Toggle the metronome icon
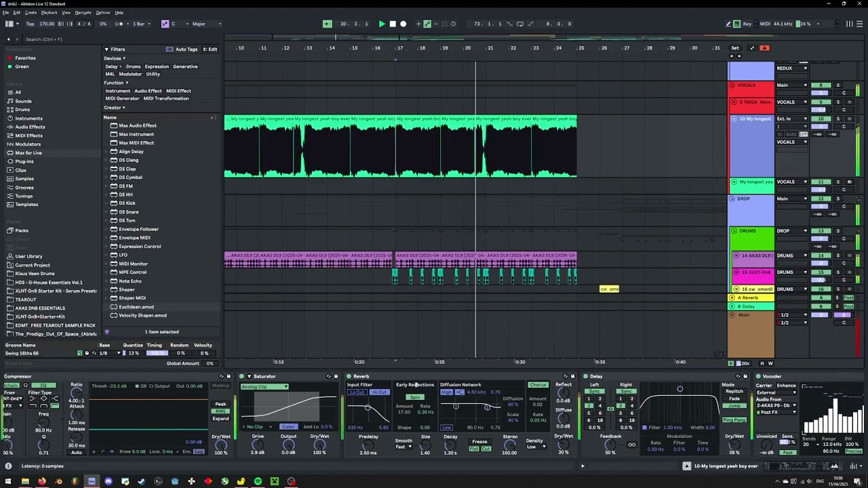 tap(119, 24)
